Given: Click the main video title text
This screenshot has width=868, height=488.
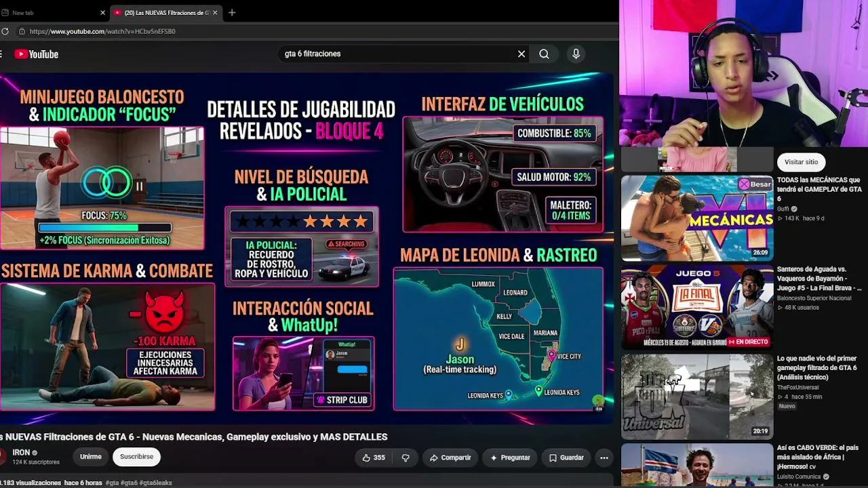Looking at the screenshot, I should (x=194, y=437).
